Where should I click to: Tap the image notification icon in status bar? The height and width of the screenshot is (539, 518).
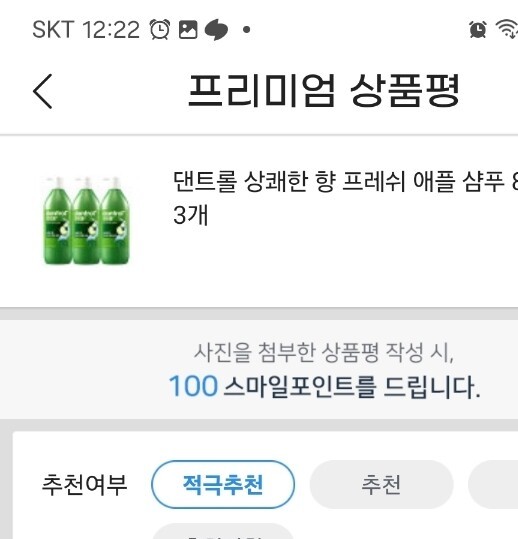pyautogui.click(x=188, y=30)
